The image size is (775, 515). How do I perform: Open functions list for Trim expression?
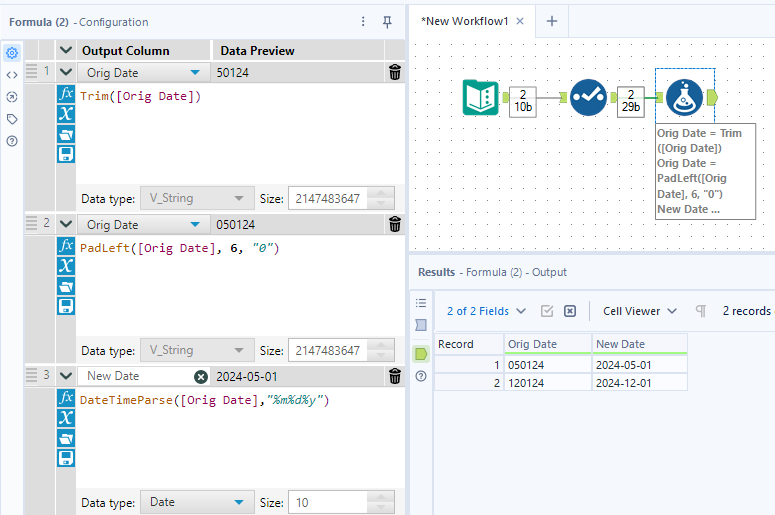click(x=66, y=94)
